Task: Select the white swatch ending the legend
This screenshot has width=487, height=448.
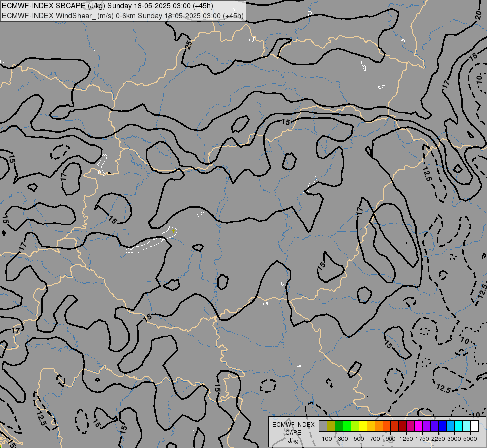Action: [x=474, y=426]
